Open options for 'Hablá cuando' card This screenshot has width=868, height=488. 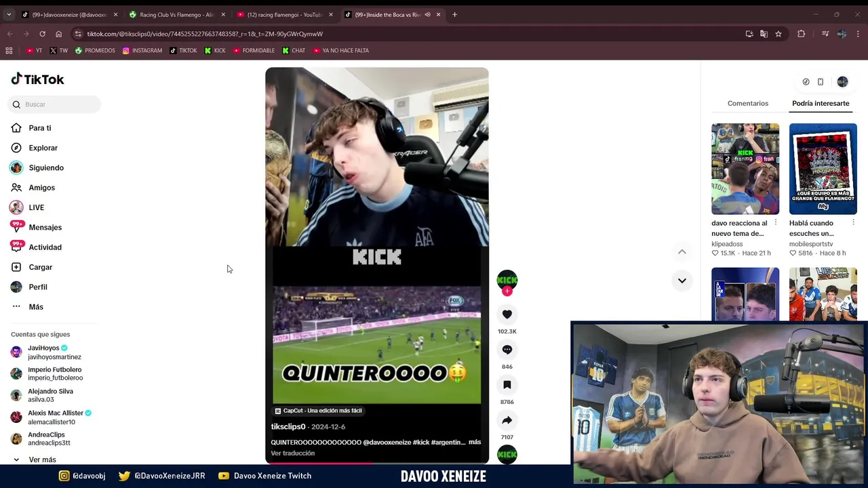(x=853, y=222)
